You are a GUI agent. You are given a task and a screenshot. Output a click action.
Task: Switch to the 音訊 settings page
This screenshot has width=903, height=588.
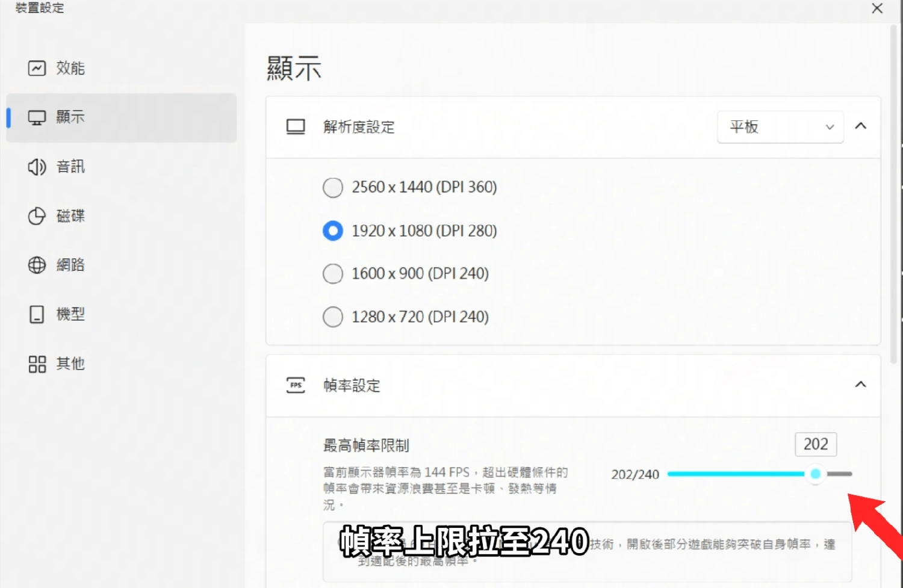click(x=70, y=167)
